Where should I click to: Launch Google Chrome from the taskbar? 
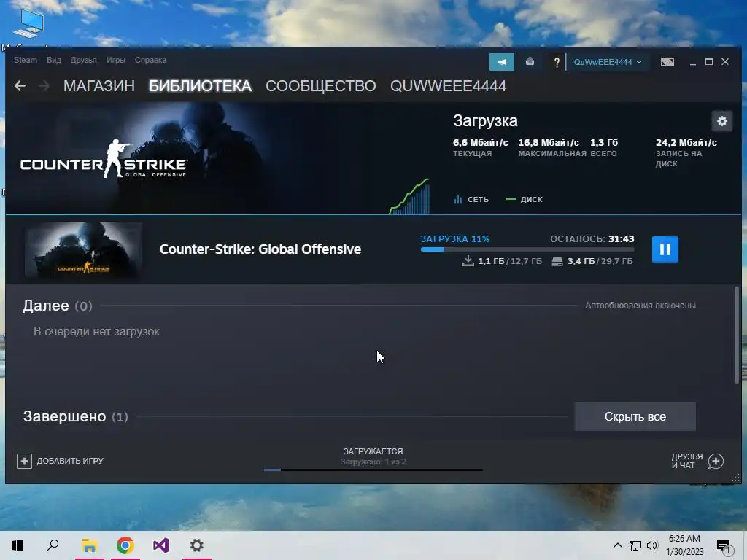point(125,545)
